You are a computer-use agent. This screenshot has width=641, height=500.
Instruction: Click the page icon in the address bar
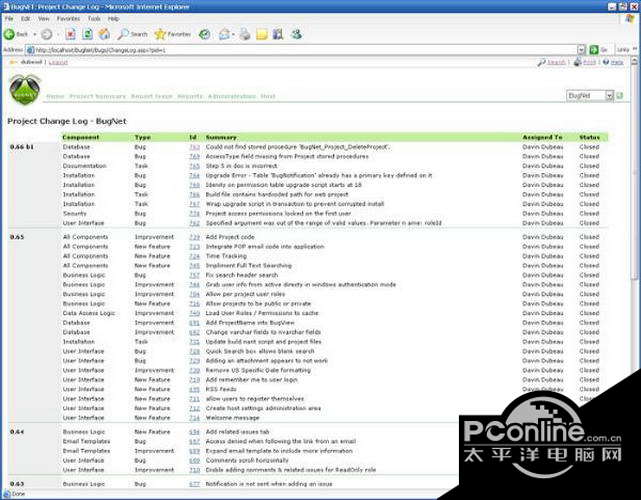click(x=30, y=50)
